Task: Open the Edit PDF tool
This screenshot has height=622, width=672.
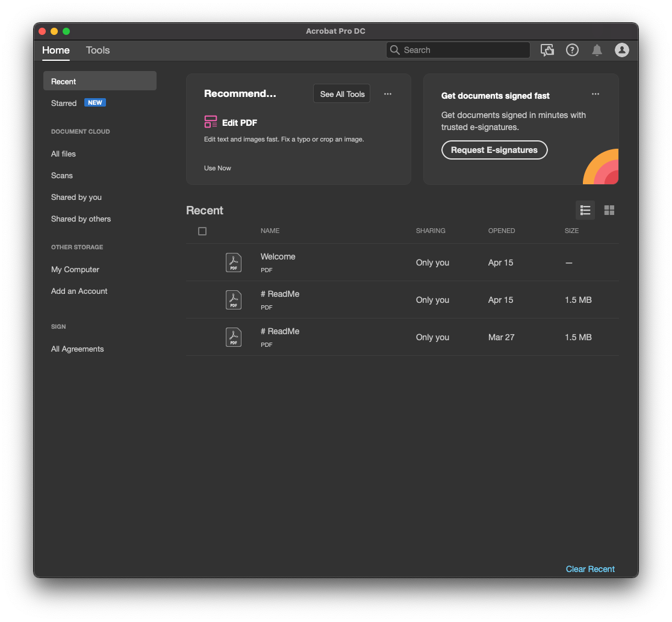Action: [231, 121]
